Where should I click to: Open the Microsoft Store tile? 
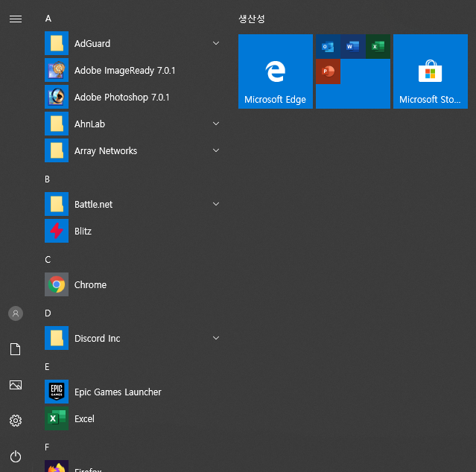(x=431, y=71)
